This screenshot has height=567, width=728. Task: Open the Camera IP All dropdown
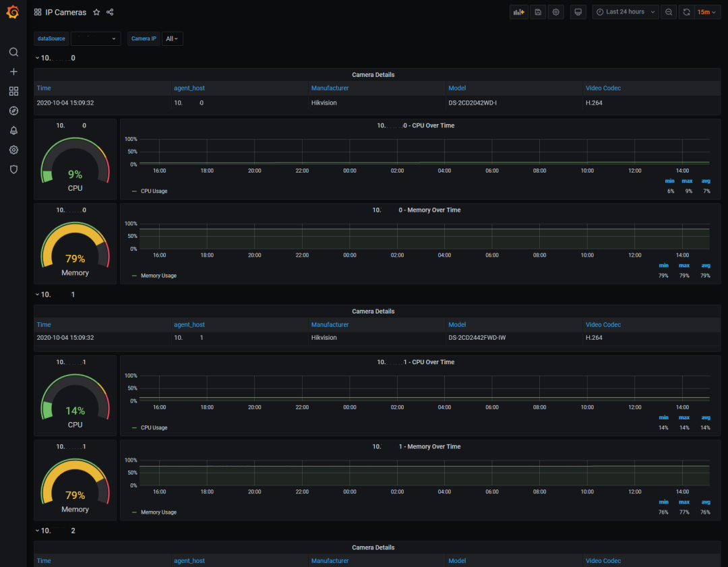tap(173, 38)
